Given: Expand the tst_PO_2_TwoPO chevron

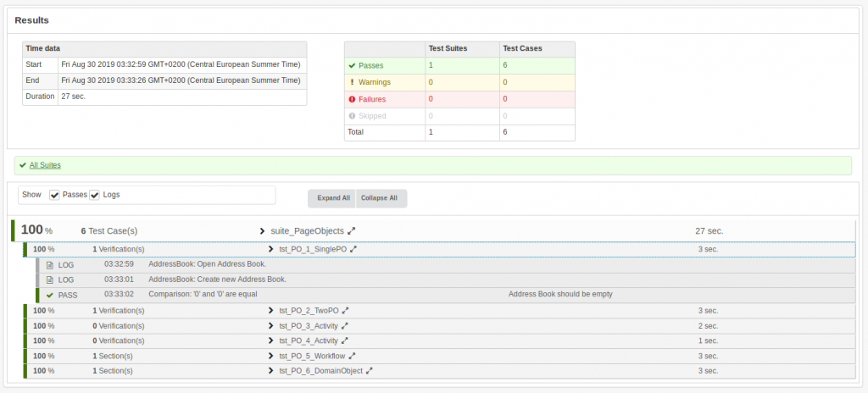Looking at the screenshot, I should pos(271,311).
